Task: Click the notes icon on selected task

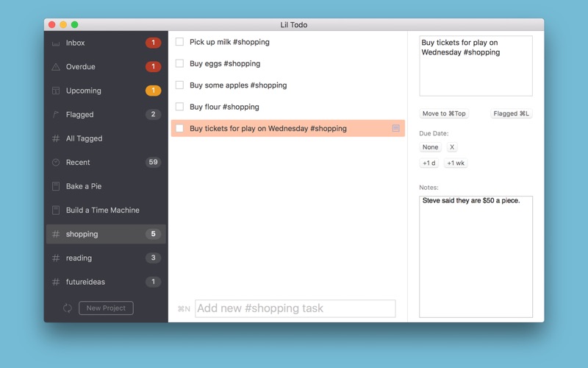Action: coord(395,128)
